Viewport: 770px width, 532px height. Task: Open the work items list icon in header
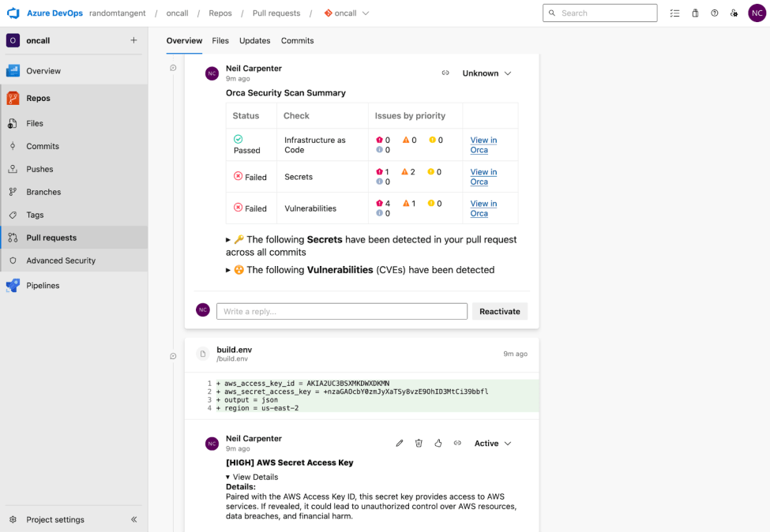[674, 13]
